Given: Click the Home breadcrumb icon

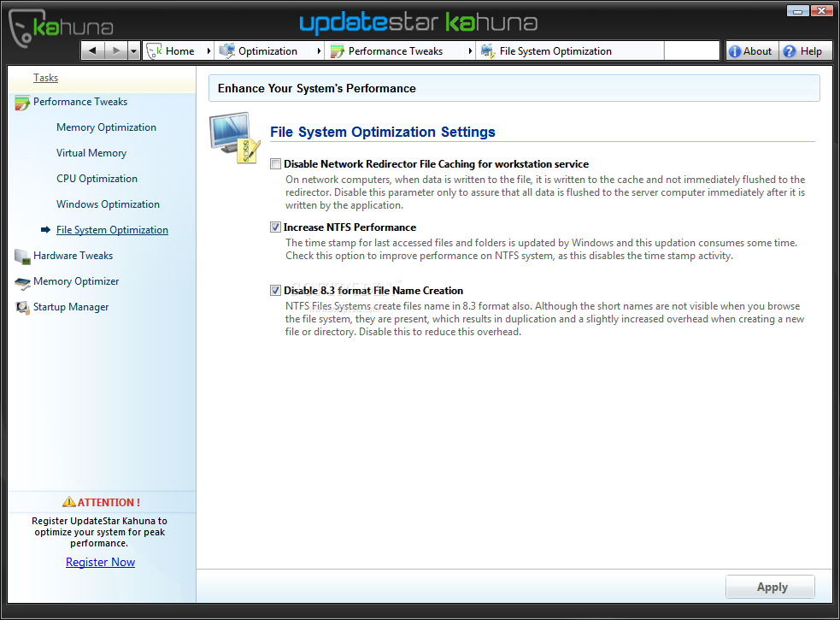Looking at the screenshot, I should coord(155,51).
